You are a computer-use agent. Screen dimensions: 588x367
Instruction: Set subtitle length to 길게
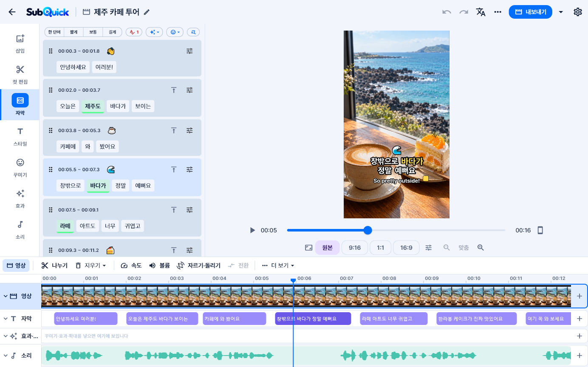pos(112,32)
